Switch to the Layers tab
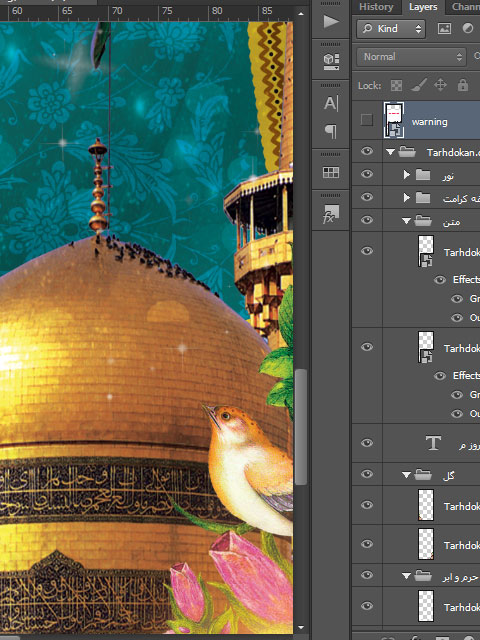This screenshot has height=640, width=480. (x=423, y=7)
